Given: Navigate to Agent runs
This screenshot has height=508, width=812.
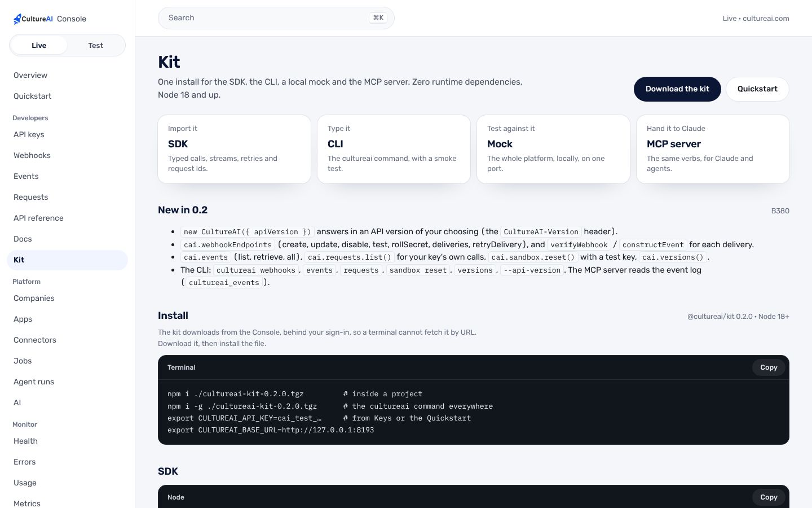Looking at the screenshot, I should pyautogui.click(x=67, y=382).
